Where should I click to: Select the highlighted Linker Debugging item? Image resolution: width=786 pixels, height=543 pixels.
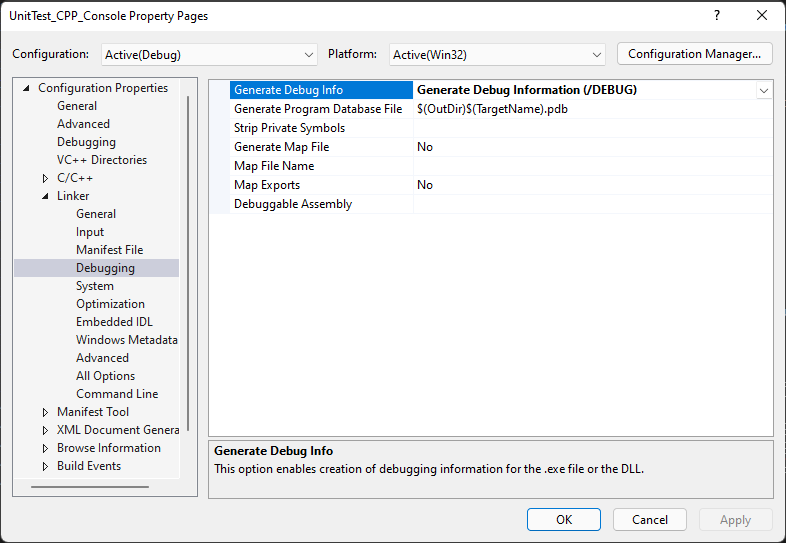coord(97,268)
